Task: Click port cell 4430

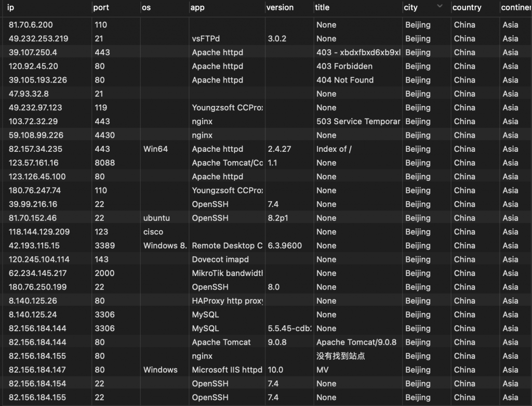Action: (105, 136)
